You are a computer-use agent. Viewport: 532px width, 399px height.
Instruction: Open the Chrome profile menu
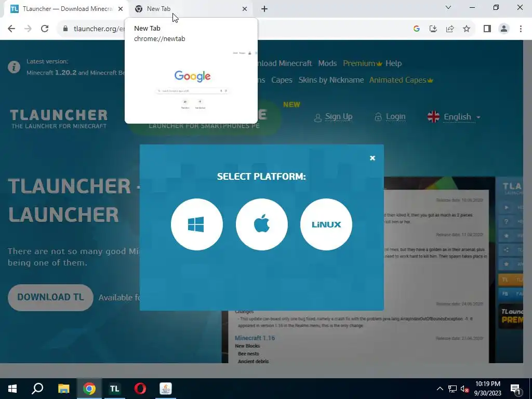tap(504, 29)
